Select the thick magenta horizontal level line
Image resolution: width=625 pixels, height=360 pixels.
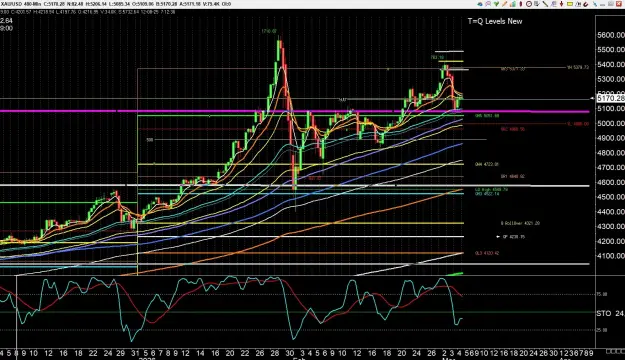pyautogui.click(x=295, y=111)
